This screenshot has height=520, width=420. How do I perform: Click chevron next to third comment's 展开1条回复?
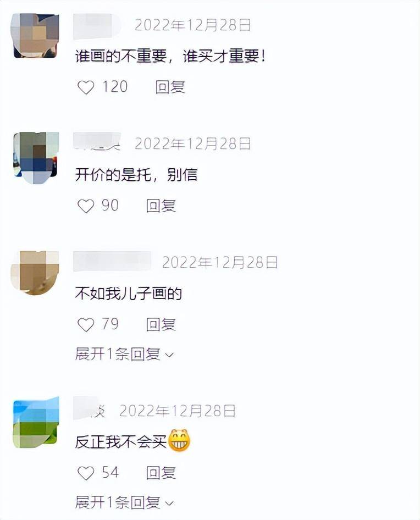(169, 355)
